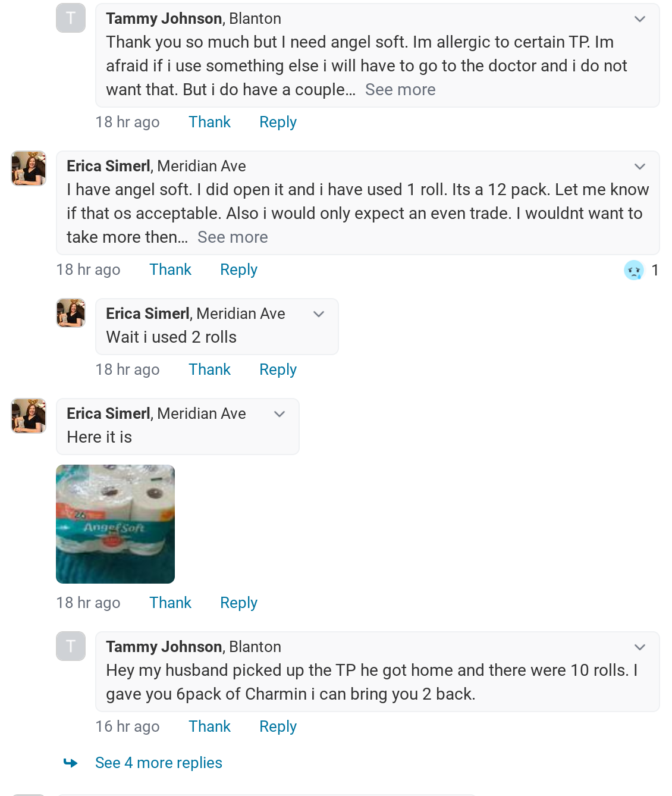Open chevron menu on 'Wait i used 2 rolls'

[x=319, y=314]
